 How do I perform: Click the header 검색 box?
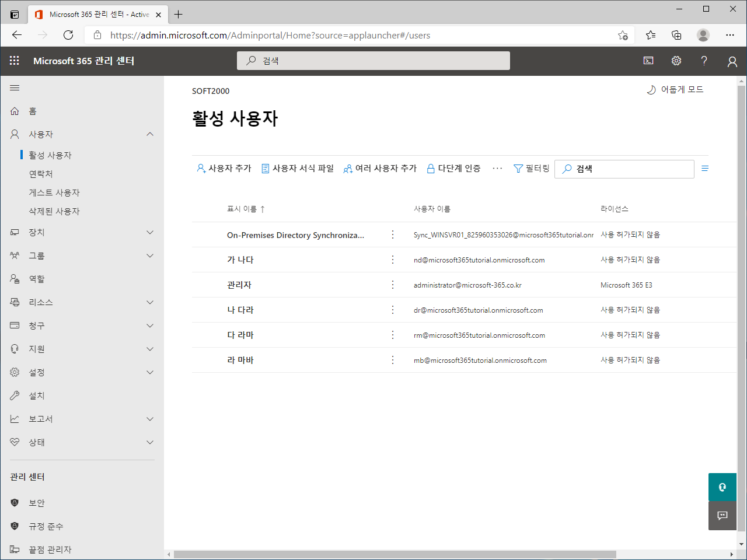(x=373, y=61)
